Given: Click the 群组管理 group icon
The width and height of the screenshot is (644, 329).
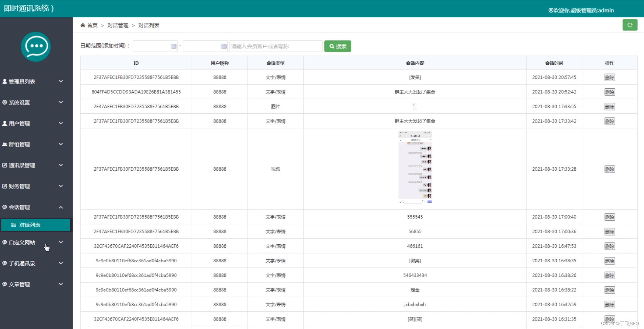Looking at the screenshot, I should click(x=5, y=144).
